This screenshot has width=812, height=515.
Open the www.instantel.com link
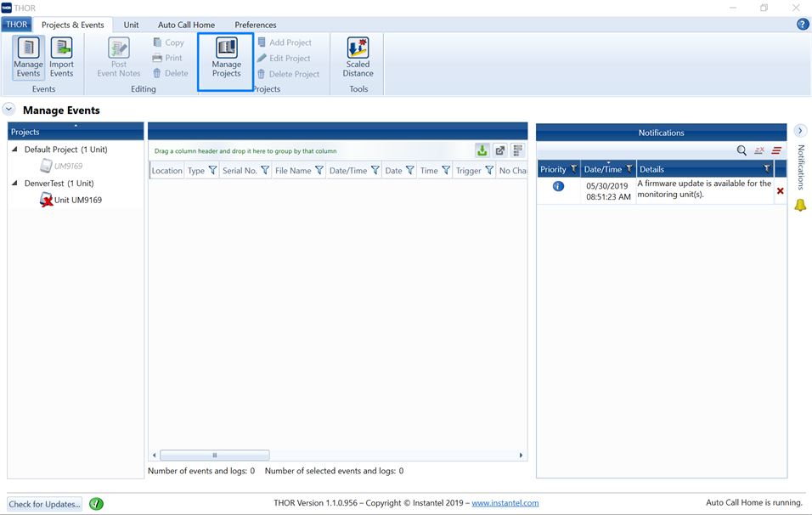coord(505,503)
